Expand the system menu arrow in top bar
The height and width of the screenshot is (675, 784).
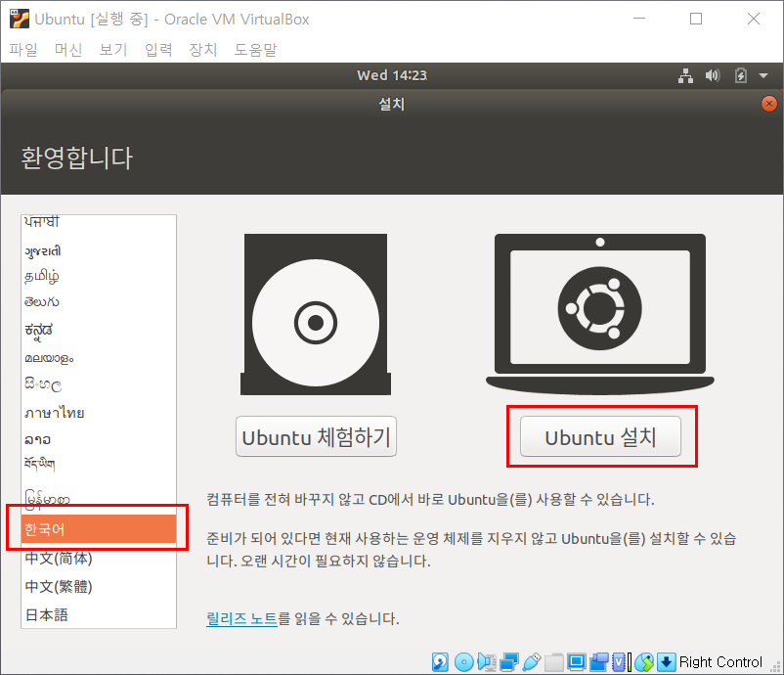[x=763, y=76]
